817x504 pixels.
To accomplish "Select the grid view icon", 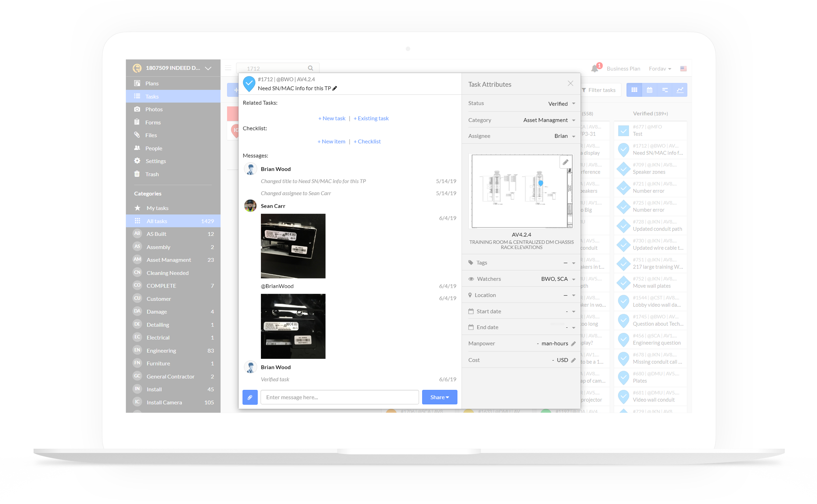I will (x=634, y=90).
